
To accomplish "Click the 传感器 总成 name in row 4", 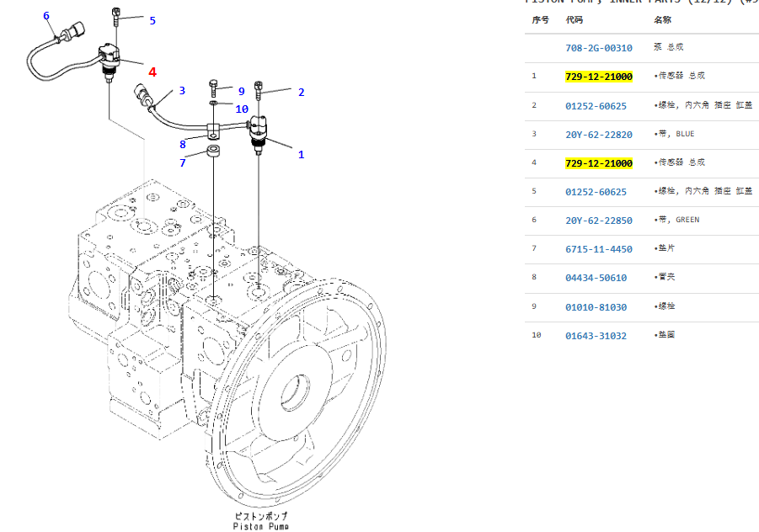I will (x=679, y=162).
